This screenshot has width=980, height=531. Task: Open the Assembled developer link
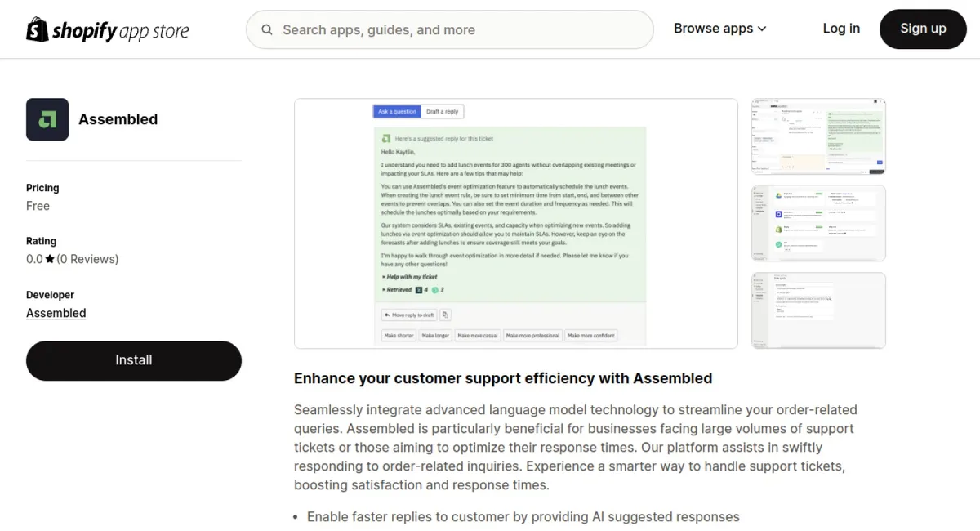pyautogui.click(x=56, y=313)
